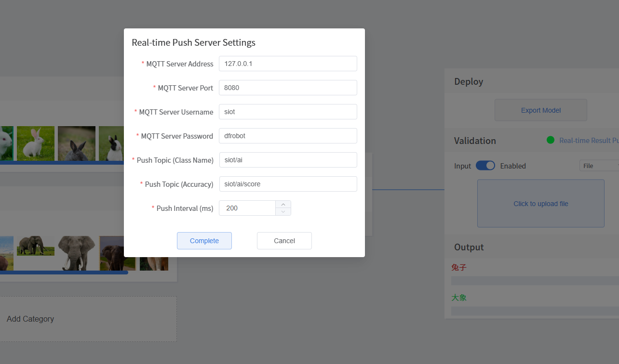
Task: Open the File input source dropdown
Action: point(599,166)
